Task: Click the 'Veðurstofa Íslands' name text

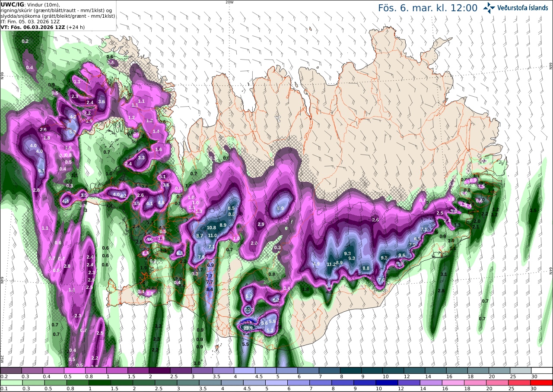Action: [x=523, y=7]
